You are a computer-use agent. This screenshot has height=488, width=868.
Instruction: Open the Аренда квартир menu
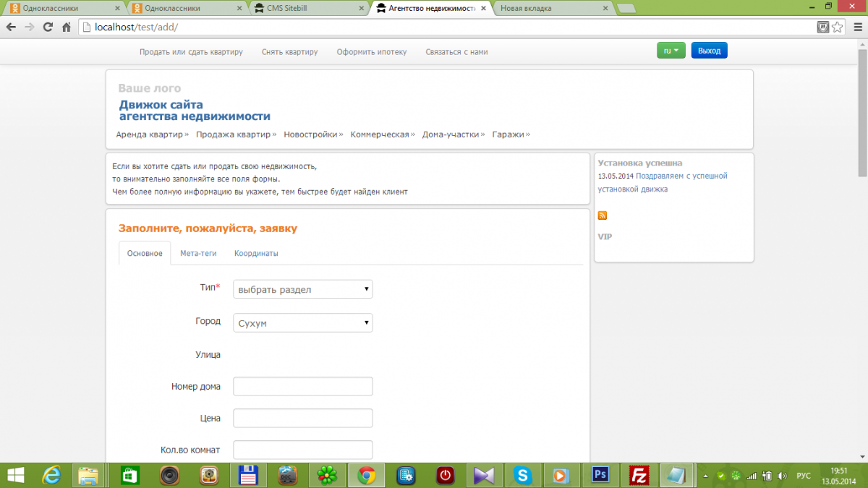tap(151, 134)
